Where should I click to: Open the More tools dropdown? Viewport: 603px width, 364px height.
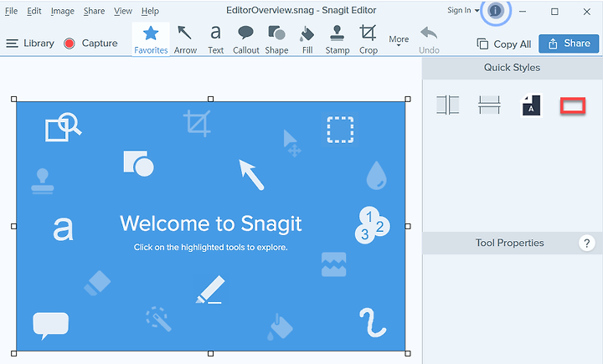pos(399,41)
